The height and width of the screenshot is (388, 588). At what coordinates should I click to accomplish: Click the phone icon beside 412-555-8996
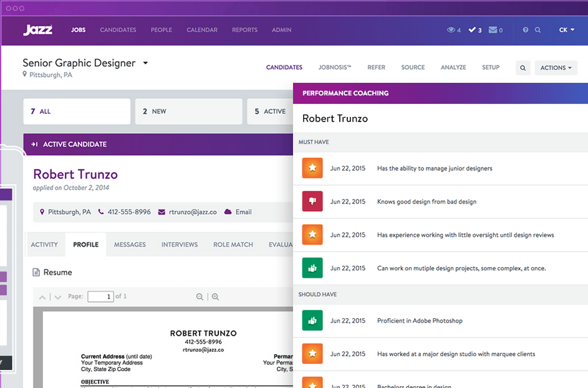101,212
